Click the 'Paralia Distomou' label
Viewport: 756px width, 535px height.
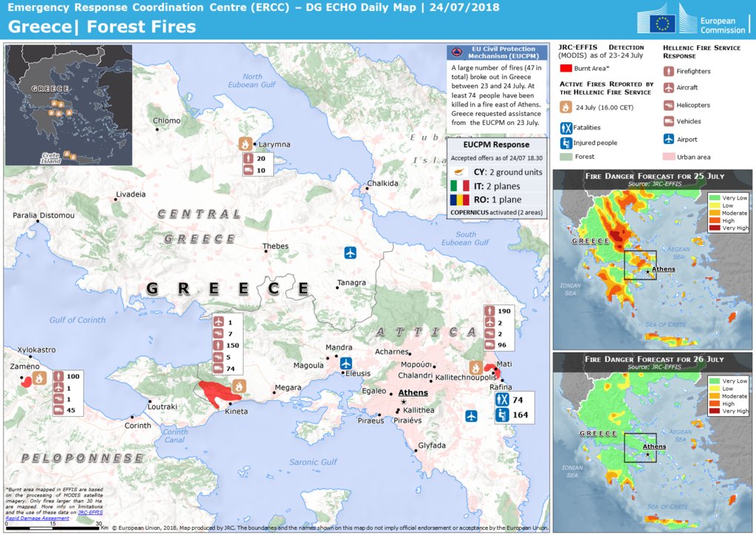coord(44,215)
